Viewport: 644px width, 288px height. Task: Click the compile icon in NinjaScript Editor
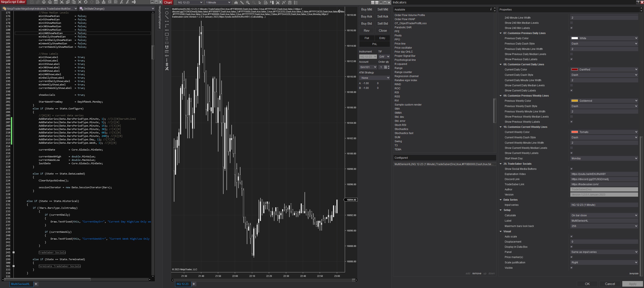pyautogui.click(x=104, y=2)
